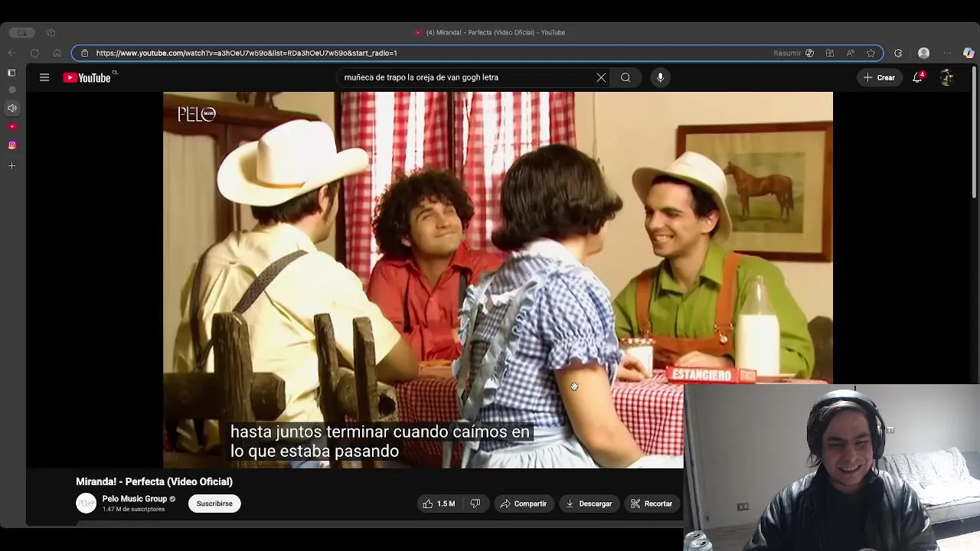This screenshot has width=980, height=551.
Task: Open the vertical tabs panel icon
Action: [11, 73]
